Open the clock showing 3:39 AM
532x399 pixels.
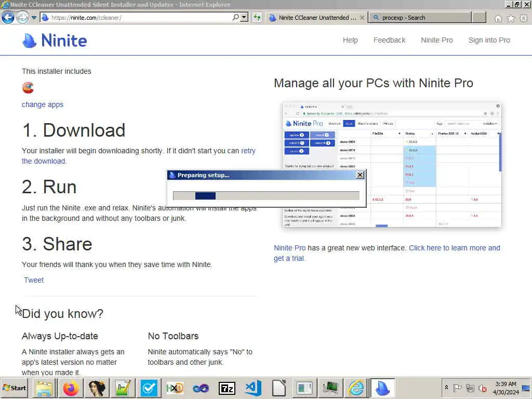coord(506,388)
